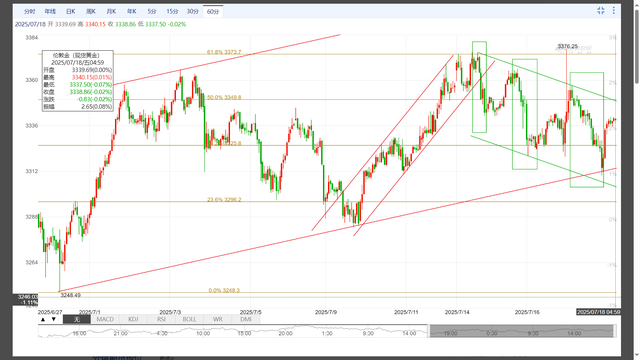
Task: Switch to the 5分 interval tab
Action: tap(152, 11)
